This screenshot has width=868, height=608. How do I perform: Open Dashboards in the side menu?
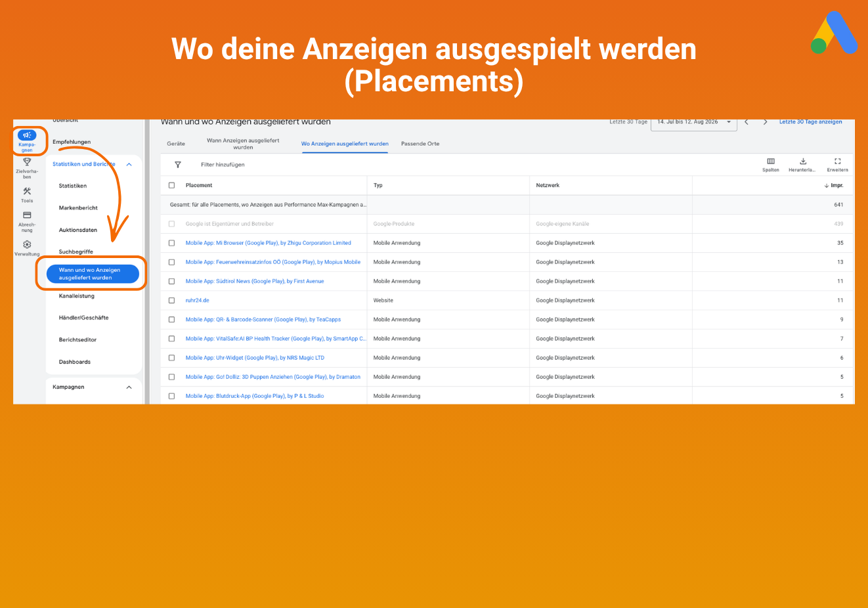(x=75, y=362)
